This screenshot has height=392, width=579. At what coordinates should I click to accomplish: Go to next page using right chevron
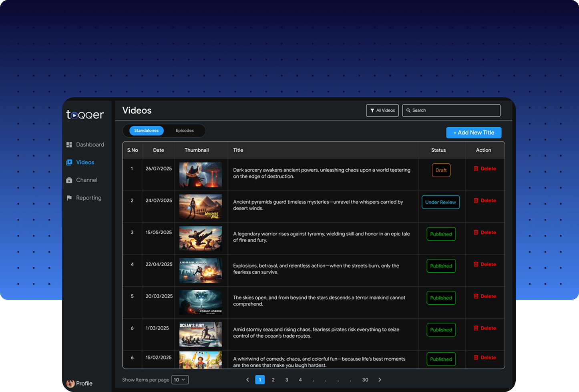point(380,380)
